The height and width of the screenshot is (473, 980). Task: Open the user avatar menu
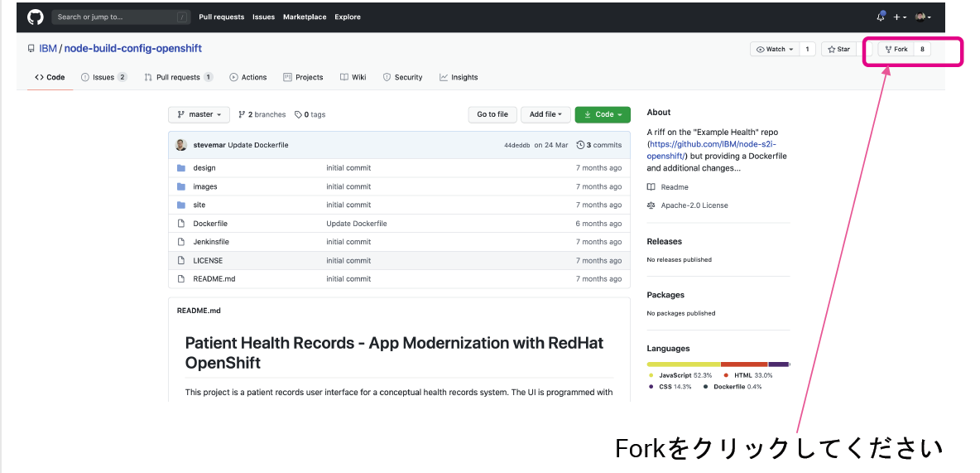click(923, 17)
